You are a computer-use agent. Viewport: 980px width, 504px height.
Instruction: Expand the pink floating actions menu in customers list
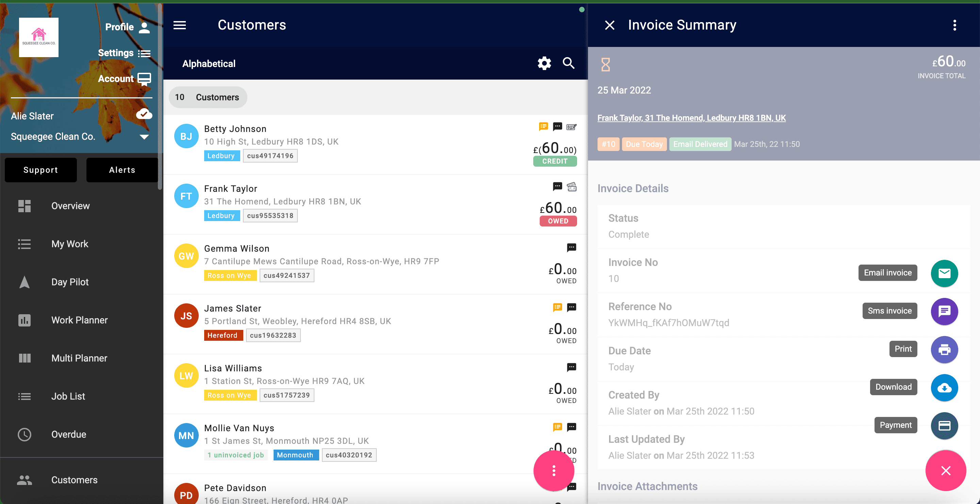pyautogui.click(x=554, y=471)
